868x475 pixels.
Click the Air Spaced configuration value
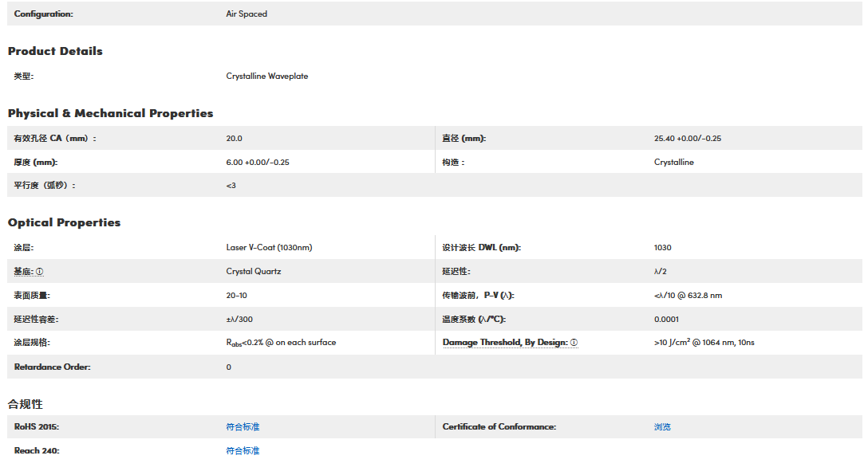coord(247,14)
